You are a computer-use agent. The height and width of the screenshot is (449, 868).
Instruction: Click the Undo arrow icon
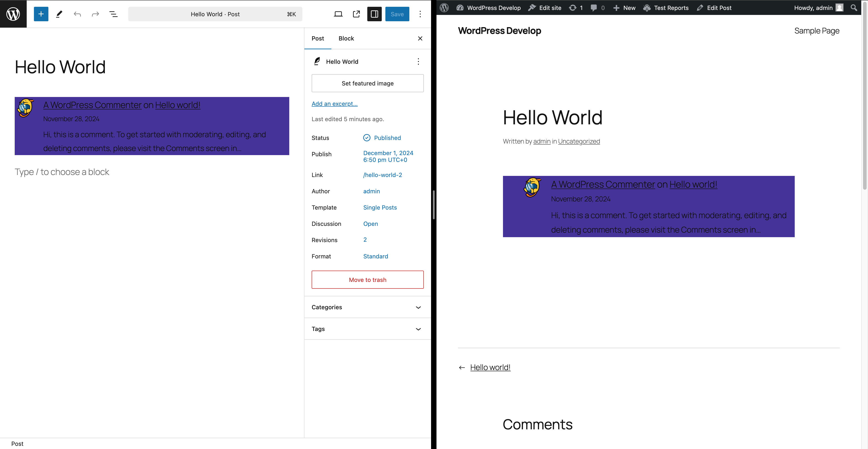[x=77, y=14]
